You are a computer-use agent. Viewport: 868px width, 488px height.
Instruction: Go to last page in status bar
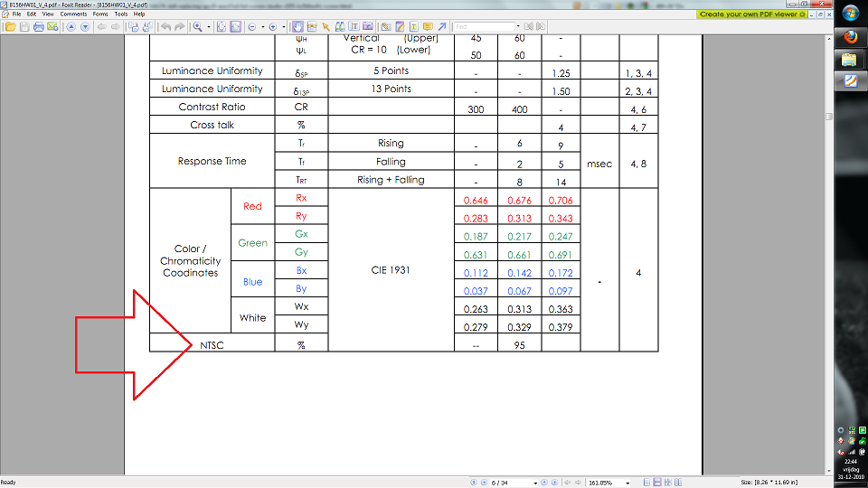click(x=554, y=483)
